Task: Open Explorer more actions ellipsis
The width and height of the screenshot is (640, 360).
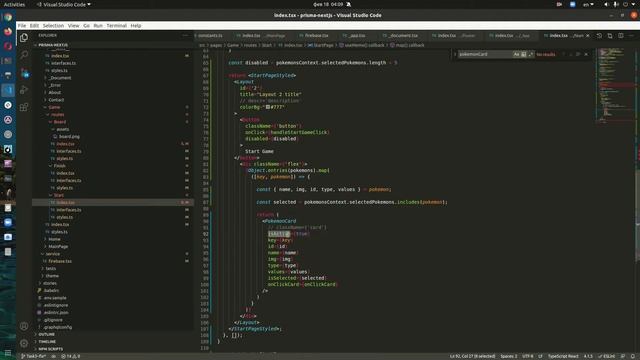Action: click(185, 36)
